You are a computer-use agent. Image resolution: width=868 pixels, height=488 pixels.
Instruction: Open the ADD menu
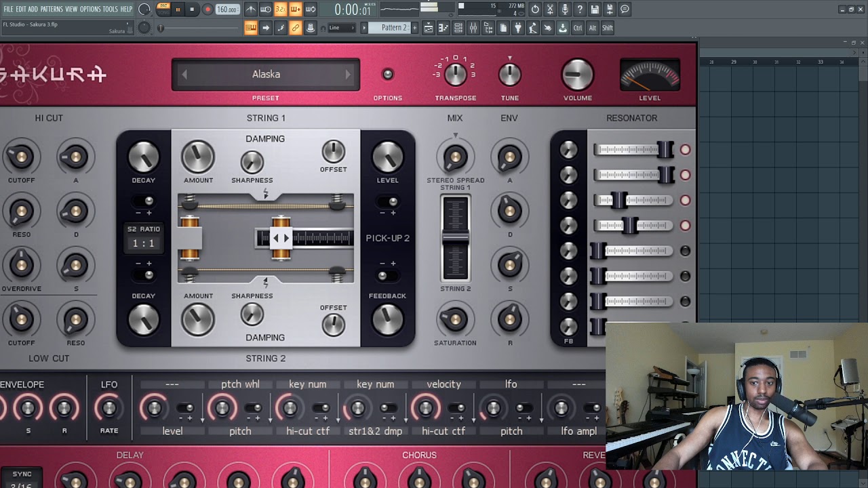point(33,9)
